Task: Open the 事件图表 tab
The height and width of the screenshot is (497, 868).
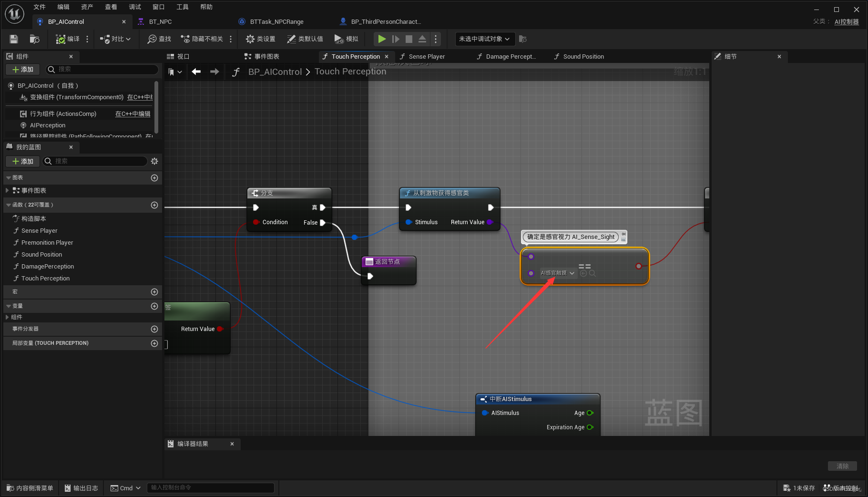Action: 266,56
